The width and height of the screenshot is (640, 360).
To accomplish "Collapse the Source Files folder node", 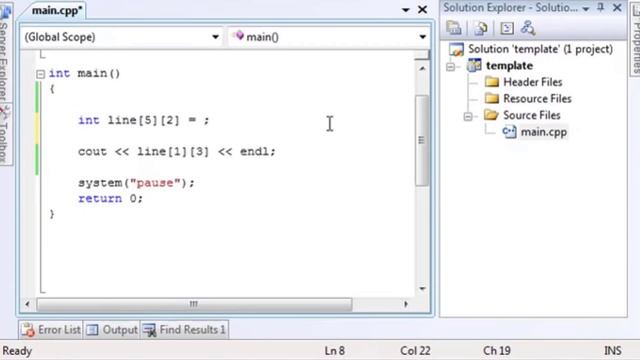I will click(x=468, y=117).
